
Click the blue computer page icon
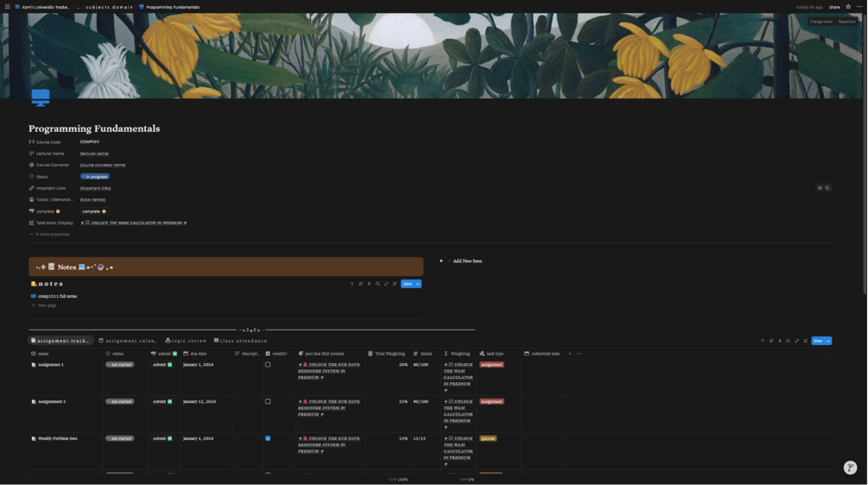pos(41,98)
